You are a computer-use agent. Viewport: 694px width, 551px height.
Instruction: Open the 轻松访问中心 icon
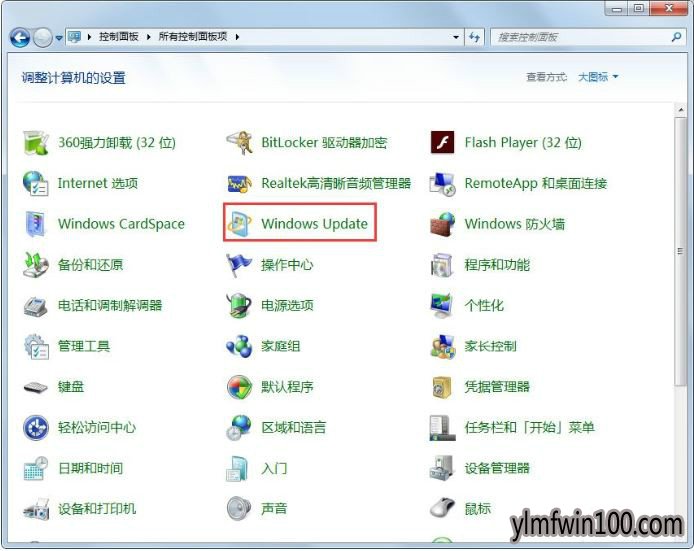(x=36, y=428)
